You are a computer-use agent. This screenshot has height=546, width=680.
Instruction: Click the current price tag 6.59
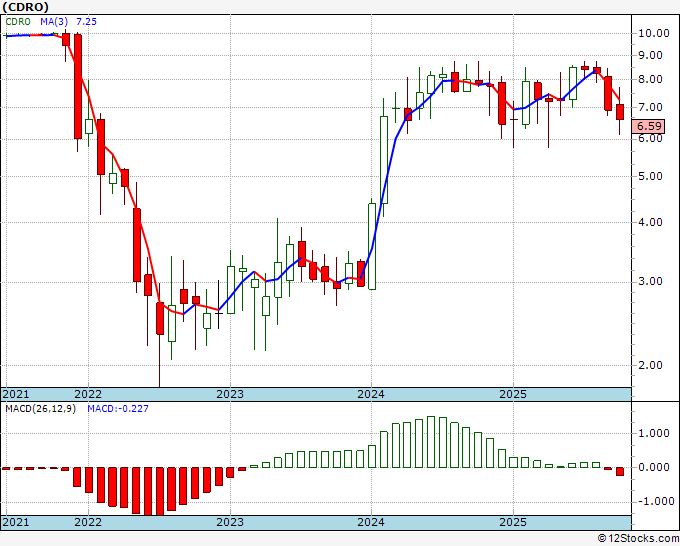648,126
